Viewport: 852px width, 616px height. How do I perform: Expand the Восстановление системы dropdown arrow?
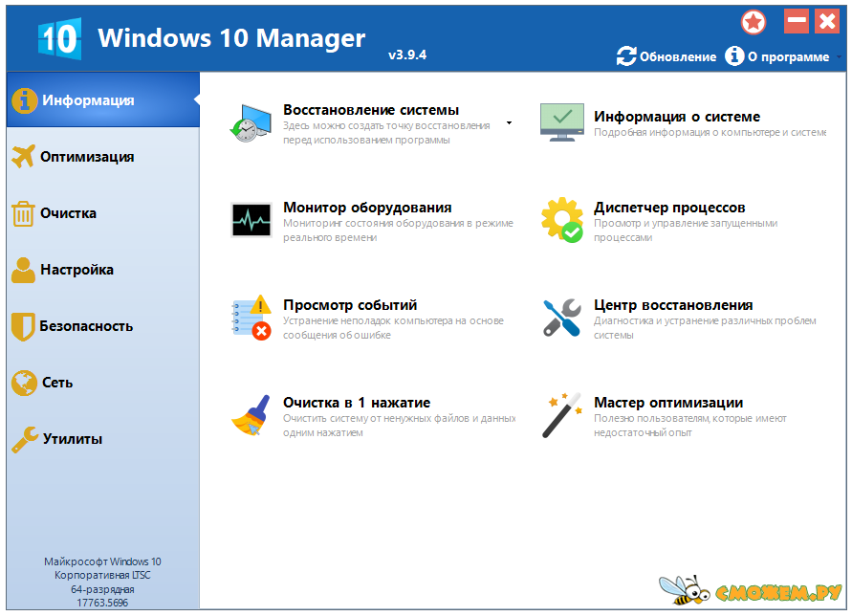click(x=509, y=122)
